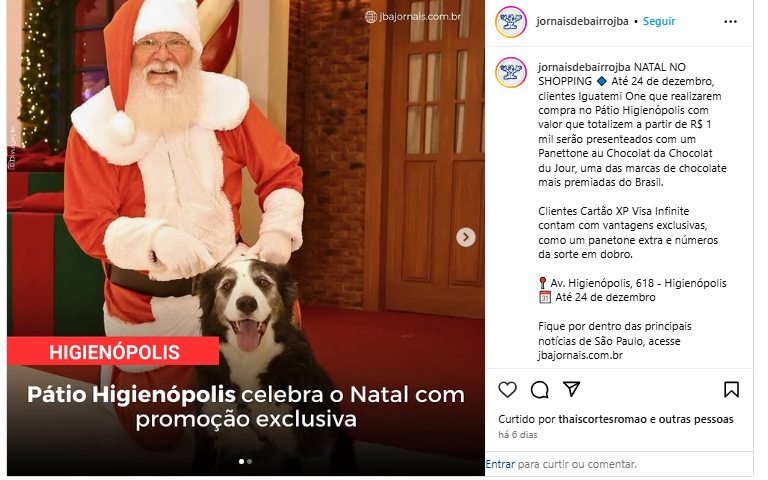Click the Santa and dog post image
This screenshot has height=480, width=768.
[x=246, y=238]
